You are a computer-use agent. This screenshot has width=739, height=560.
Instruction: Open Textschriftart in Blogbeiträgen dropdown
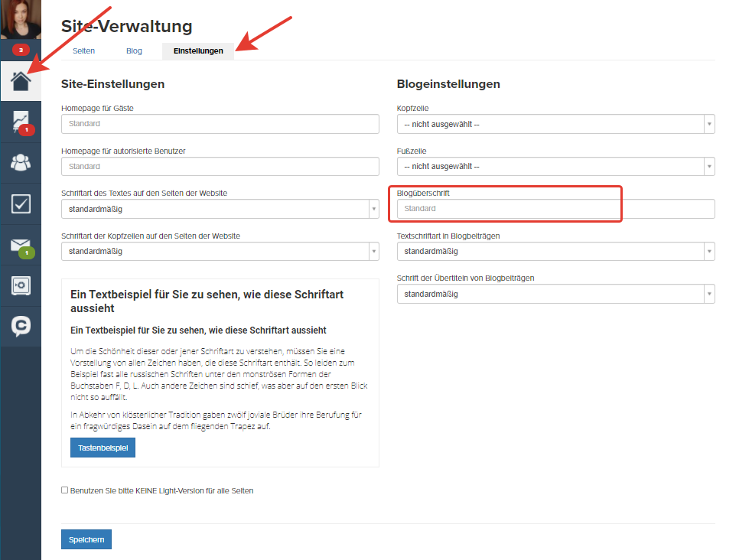[555, 251]
